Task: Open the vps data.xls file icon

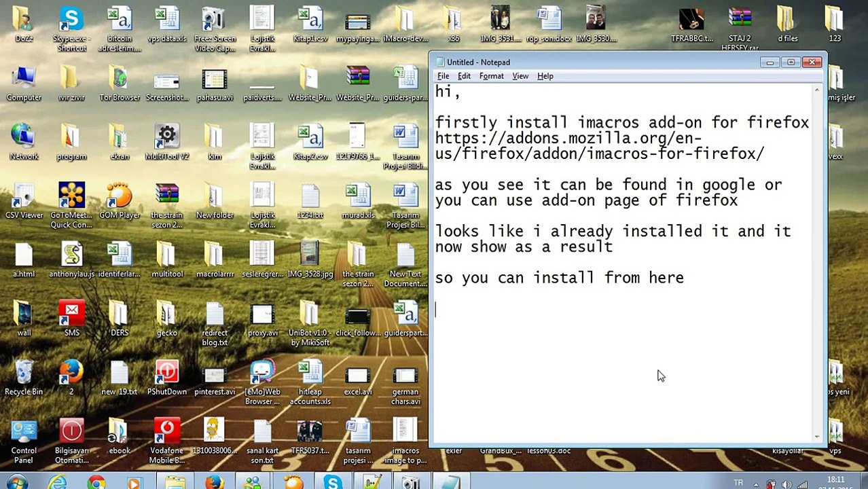Action: coord(167,24)
